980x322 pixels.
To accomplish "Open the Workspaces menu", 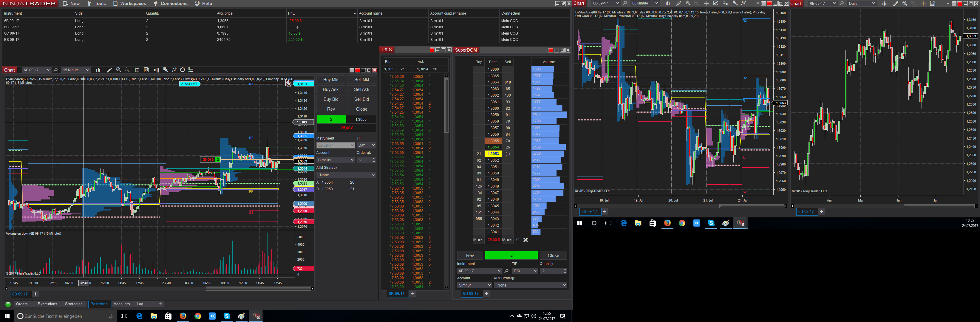I will tap(130, 3).
